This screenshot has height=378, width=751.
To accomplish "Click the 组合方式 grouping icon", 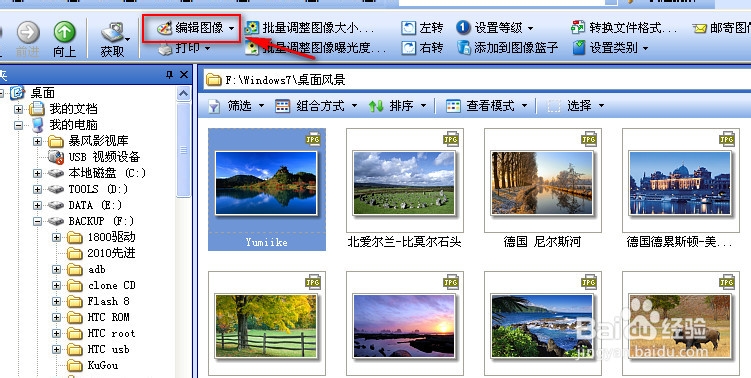I will 283,106.
